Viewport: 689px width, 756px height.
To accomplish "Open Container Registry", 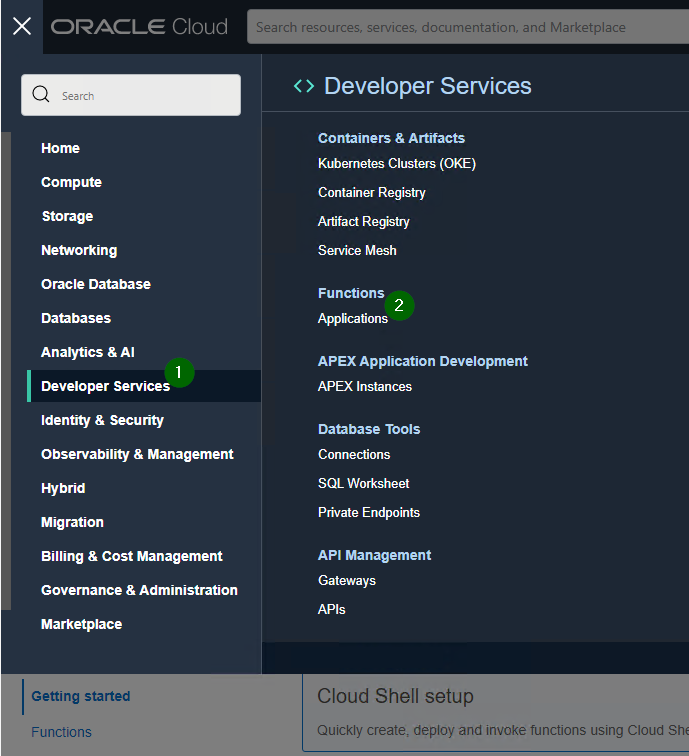I will click(372, 192).
